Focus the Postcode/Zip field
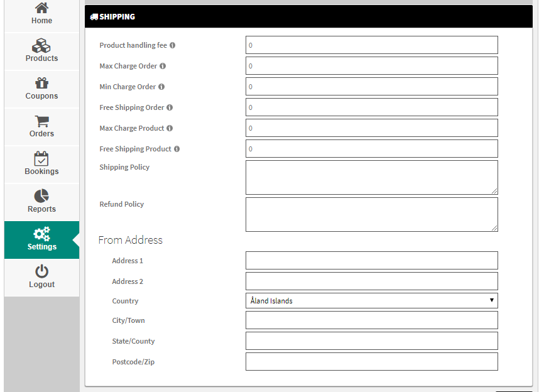 [372, 362]
